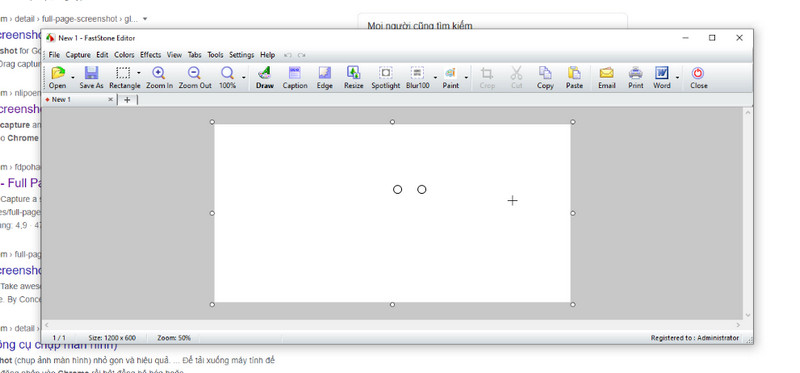Image resolution: width=800 pixels, height=373 pixels.
Task: Click the right-middle canvas handle
Action: coord(572,213)
